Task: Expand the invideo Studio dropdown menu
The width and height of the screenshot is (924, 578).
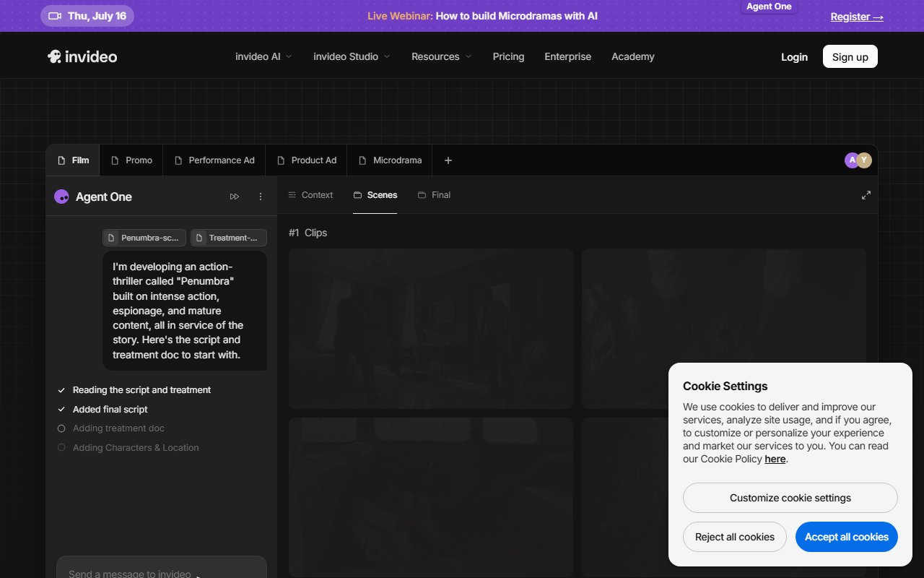Action: point(352,56)
